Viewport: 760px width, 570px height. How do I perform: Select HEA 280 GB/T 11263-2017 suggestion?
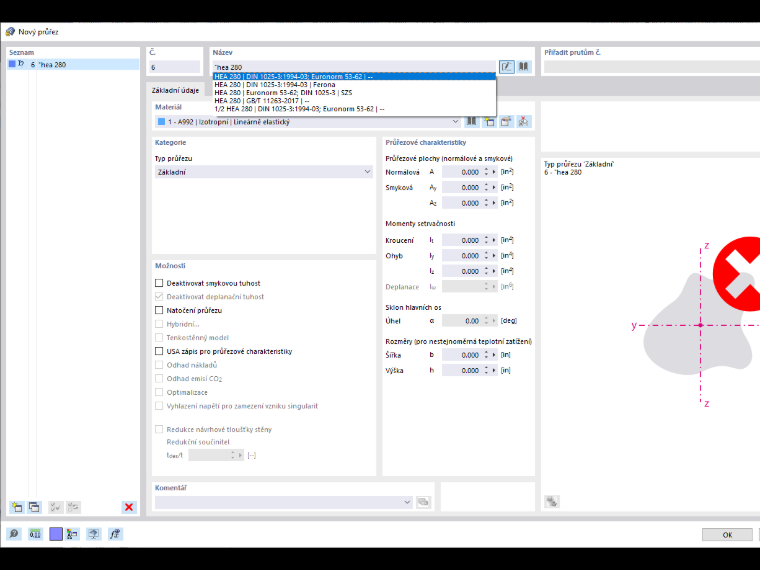click(x=354, y=101)
